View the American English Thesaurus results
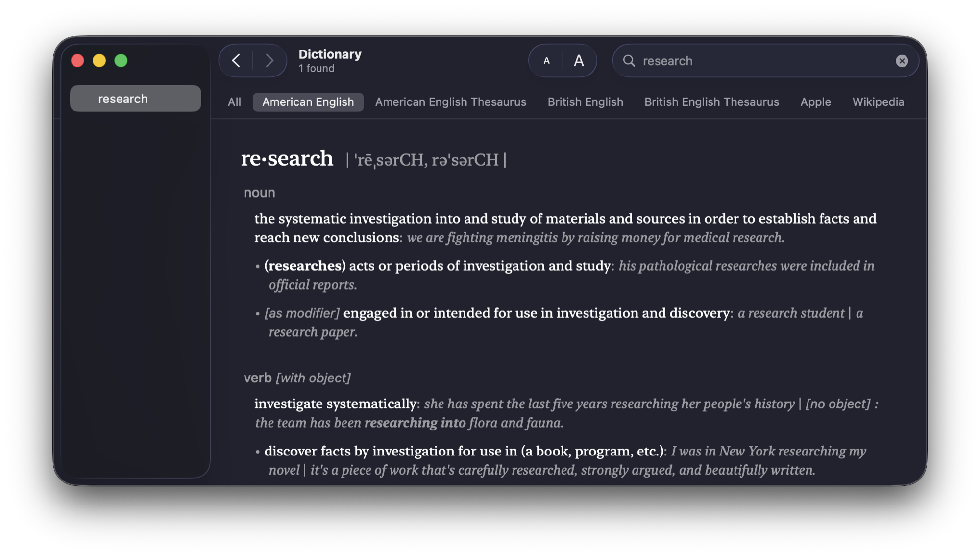The image size is (980, 556). 451,102
